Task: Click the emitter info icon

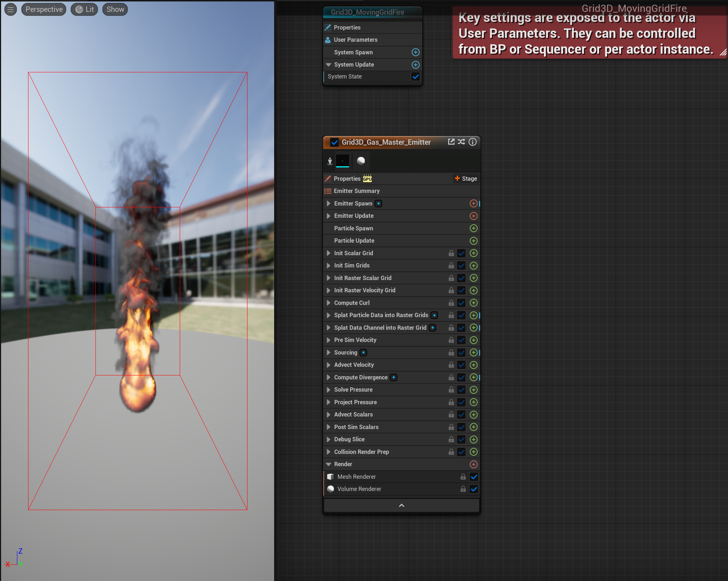Action: [473, 142]
